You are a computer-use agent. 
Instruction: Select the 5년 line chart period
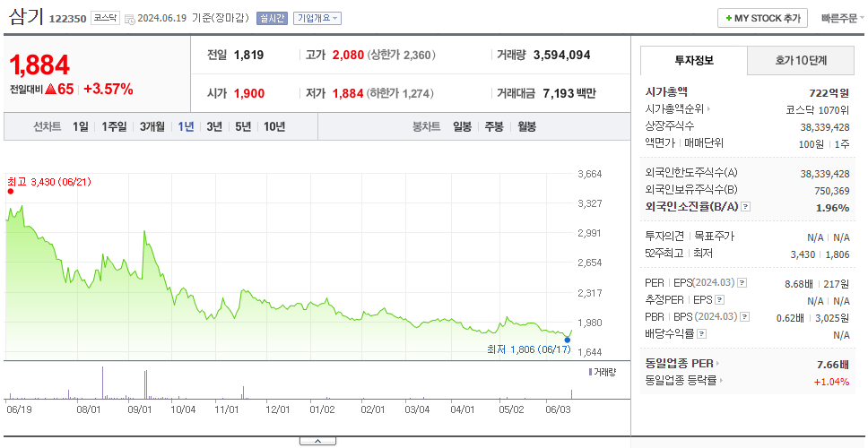point(243,126)
